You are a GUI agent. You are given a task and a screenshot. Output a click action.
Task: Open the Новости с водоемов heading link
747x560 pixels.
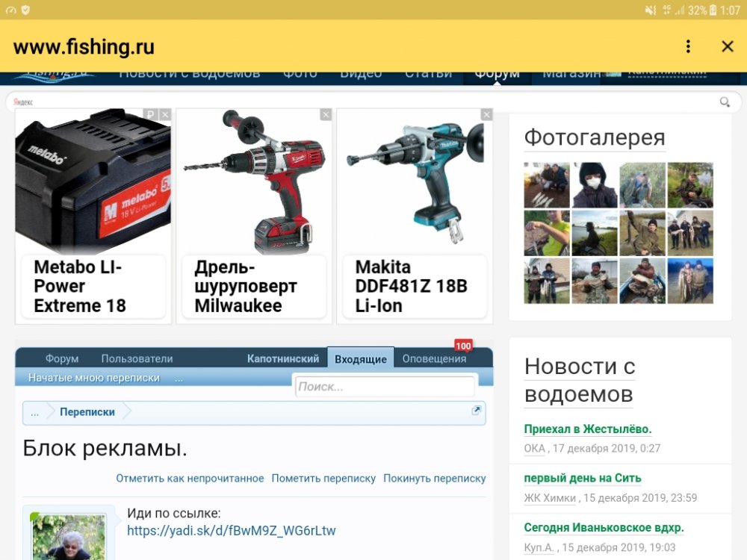(580, 380)
